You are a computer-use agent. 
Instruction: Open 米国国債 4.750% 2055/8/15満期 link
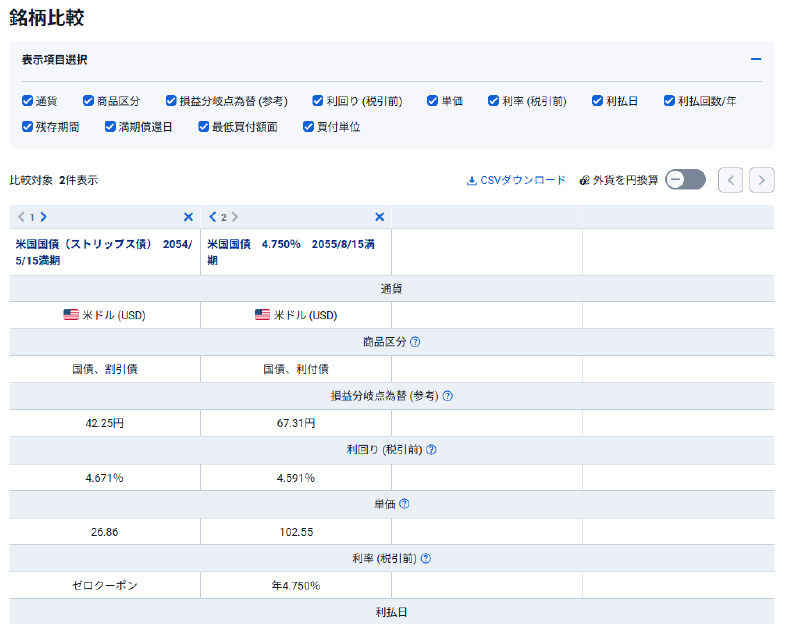pos(291,252)
